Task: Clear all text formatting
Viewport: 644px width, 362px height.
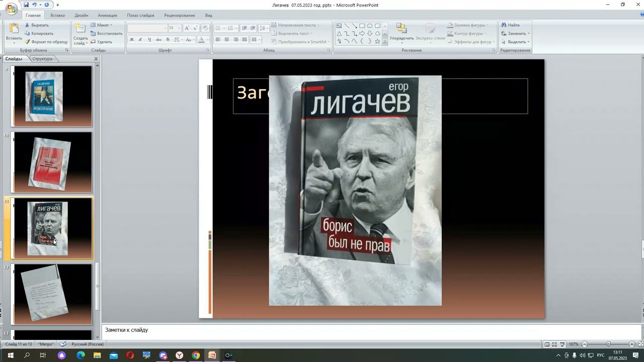Action: coord(205,28)
